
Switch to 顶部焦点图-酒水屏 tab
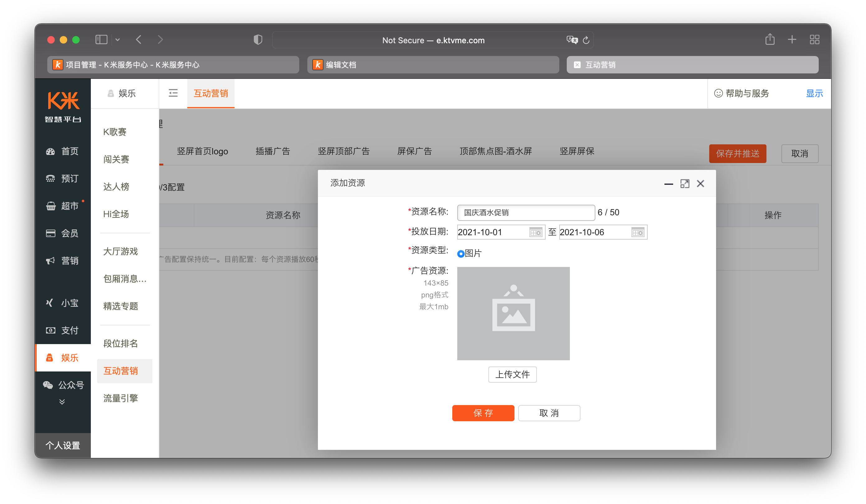496,151
